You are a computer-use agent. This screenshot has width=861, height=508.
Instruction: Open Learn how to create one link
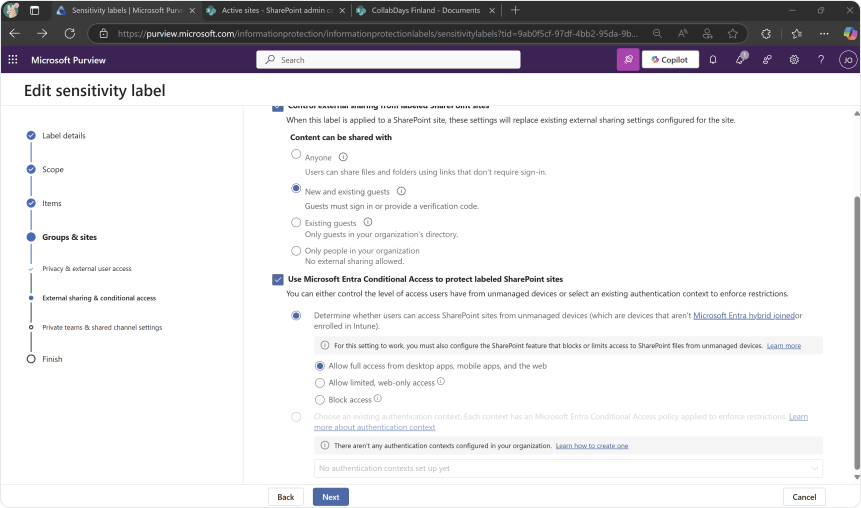point(591,446)
